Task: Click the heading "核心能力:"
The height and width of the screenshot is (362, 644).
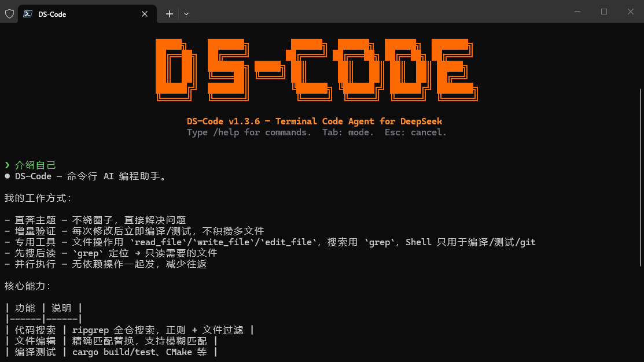Action: pyautogui.click(x=28, y=286)
